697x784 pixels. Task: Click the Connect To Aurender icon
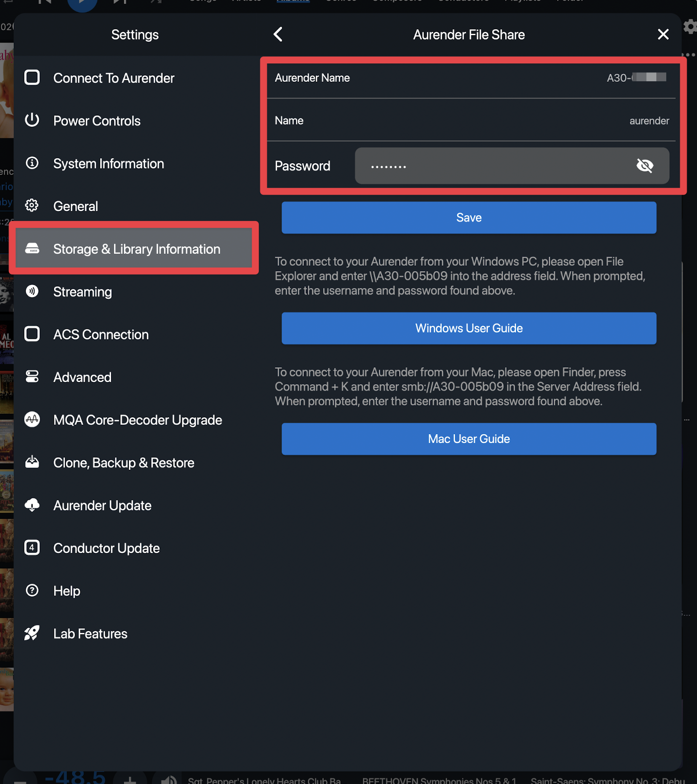click(32, 77)
